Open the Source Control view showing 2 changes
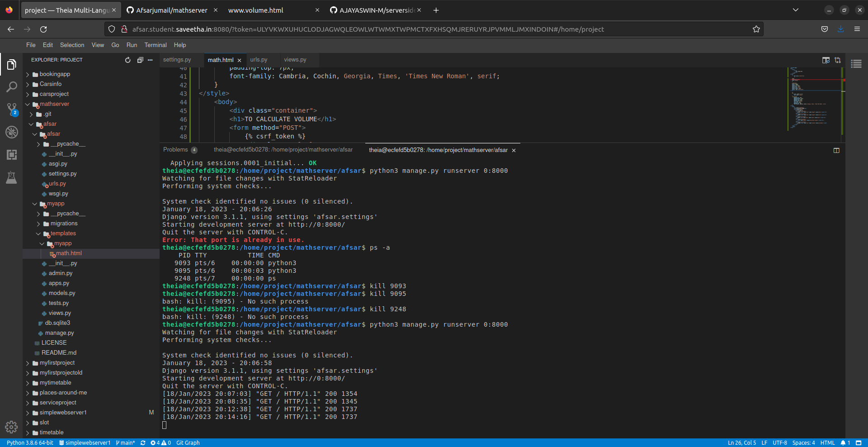 [11, 109]
